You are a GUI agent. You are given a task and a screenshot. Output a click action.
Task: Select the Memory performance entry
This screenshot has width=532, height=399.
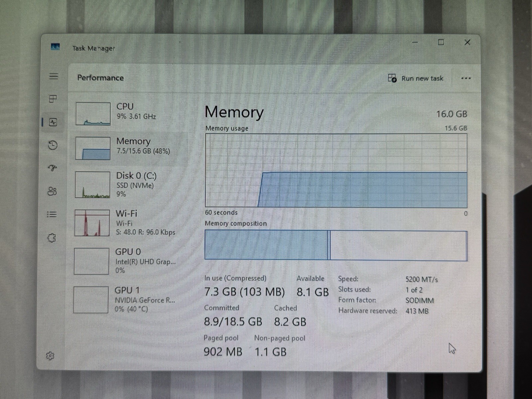tap(130, 148)
